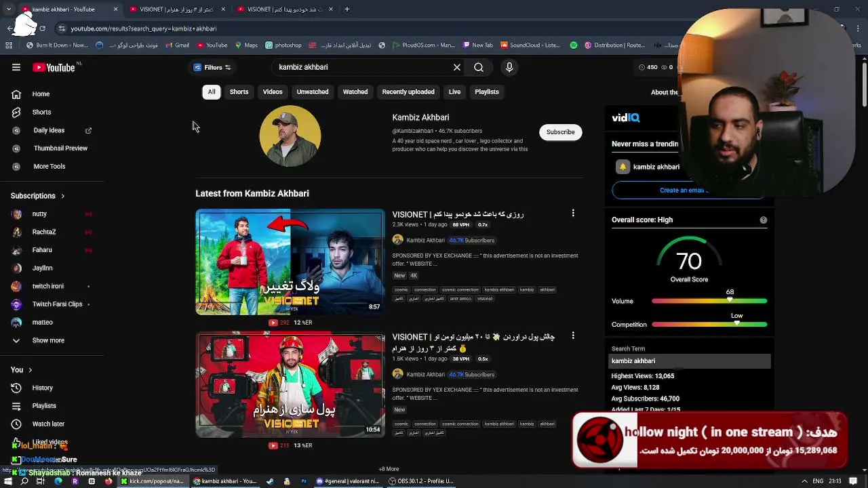868x488 pixels.
Task: Open RachtaZ subscription channel
Action: coord(43,232)
